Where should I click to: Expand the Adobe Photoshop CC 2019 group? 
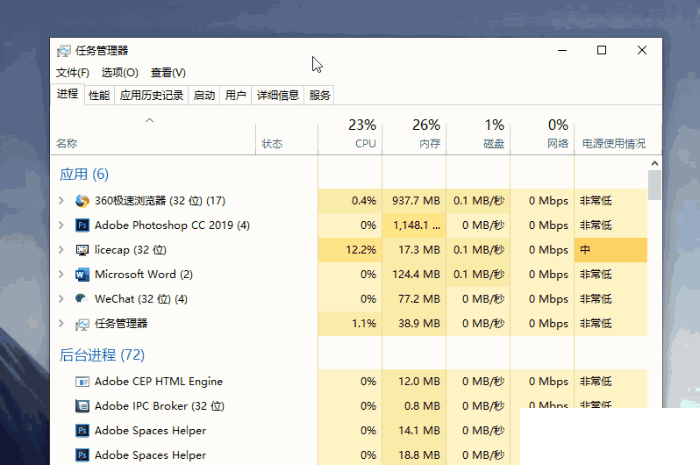click(61, 225)
